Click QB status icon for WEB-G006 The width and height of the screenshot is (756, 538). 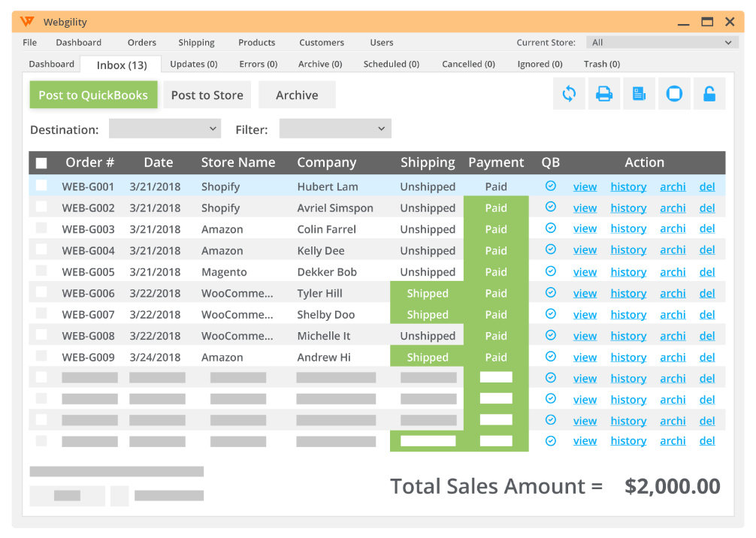click(x=551, y=292)
